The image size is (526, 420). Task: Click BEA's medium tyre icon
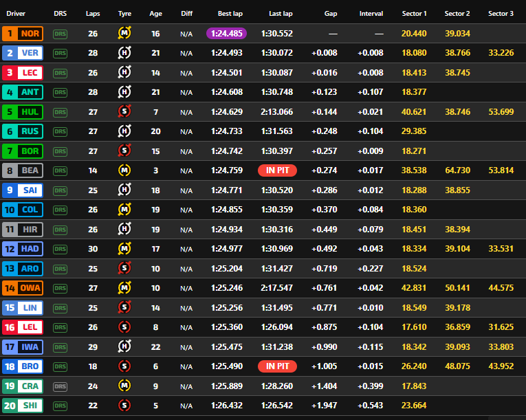124,170
